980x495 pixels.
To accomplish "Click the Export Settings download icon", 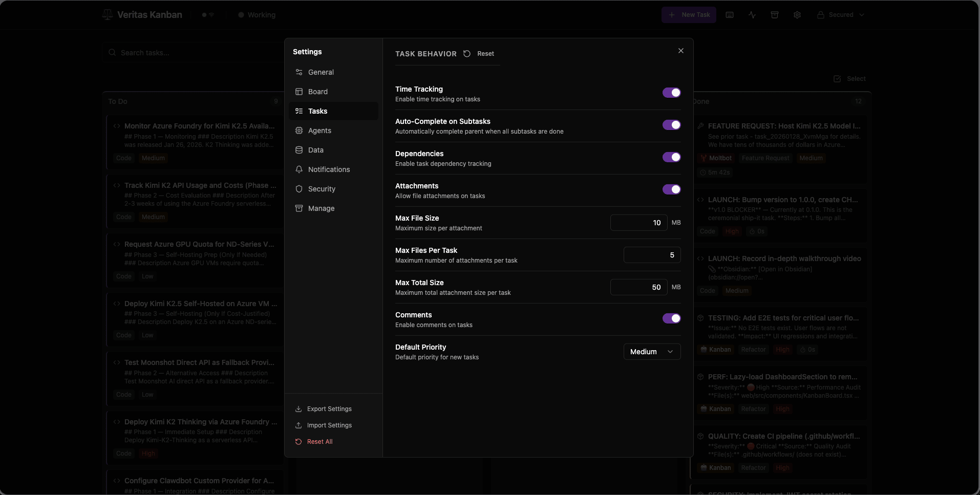I will [x=299, y=409].
